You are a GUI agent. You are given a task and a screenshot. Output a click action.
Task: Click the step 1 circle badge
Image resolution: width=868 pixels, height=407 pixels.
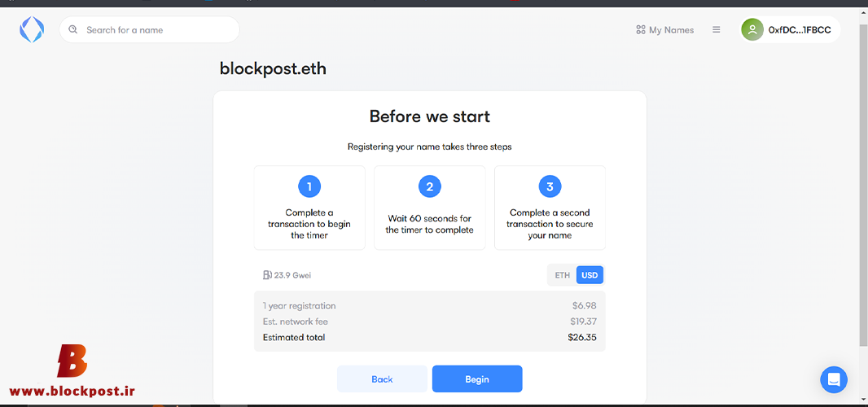(x=309, y=186)
